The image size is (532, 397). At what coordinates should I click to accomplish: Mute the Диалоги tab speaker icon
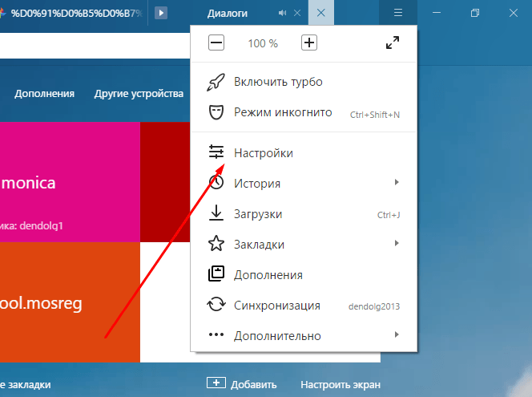tap(282, 13)
